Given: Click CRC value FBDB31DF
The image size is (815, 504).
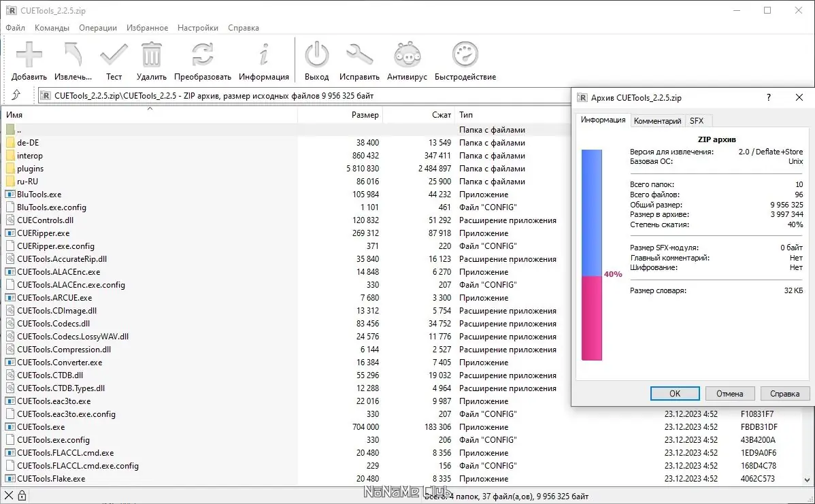Looking at the screenshot, I should [x=759, y=426].
